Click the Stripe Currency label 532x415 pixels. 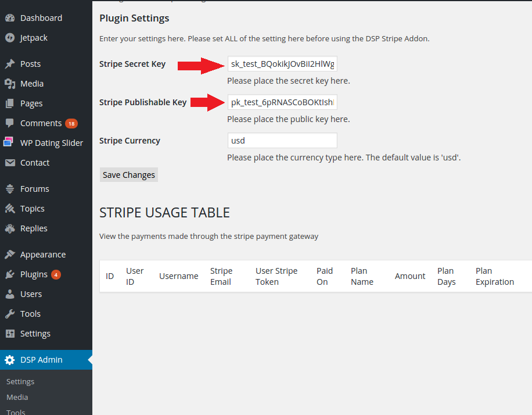pos(130,141)
